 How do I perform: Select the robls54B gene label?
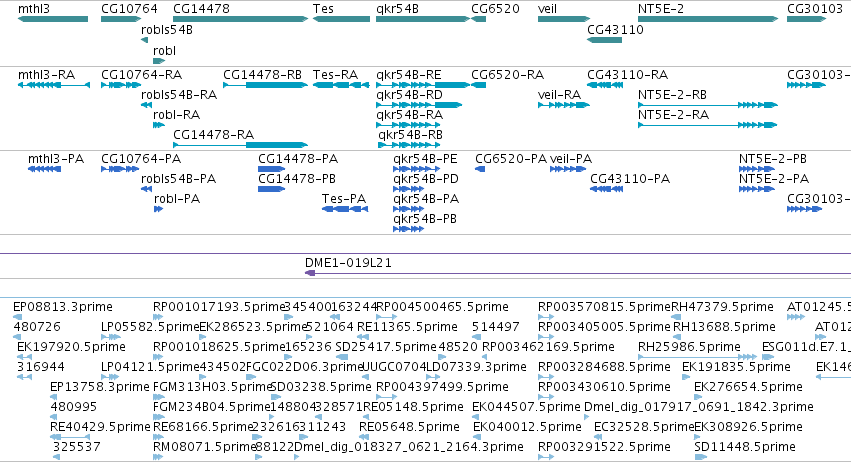click(x=167, y=30)
